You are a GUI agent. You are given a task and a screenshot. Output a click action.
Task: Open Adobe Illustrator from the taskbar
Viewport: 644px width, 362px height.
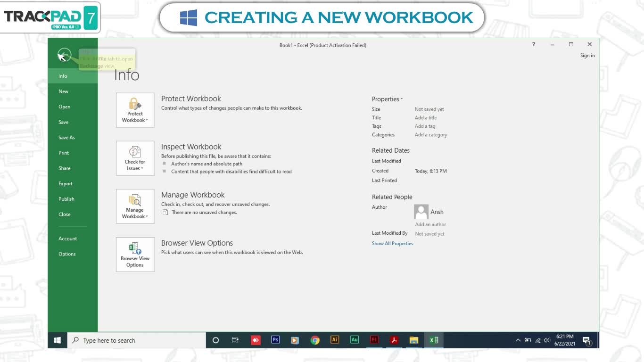(335, 340)
